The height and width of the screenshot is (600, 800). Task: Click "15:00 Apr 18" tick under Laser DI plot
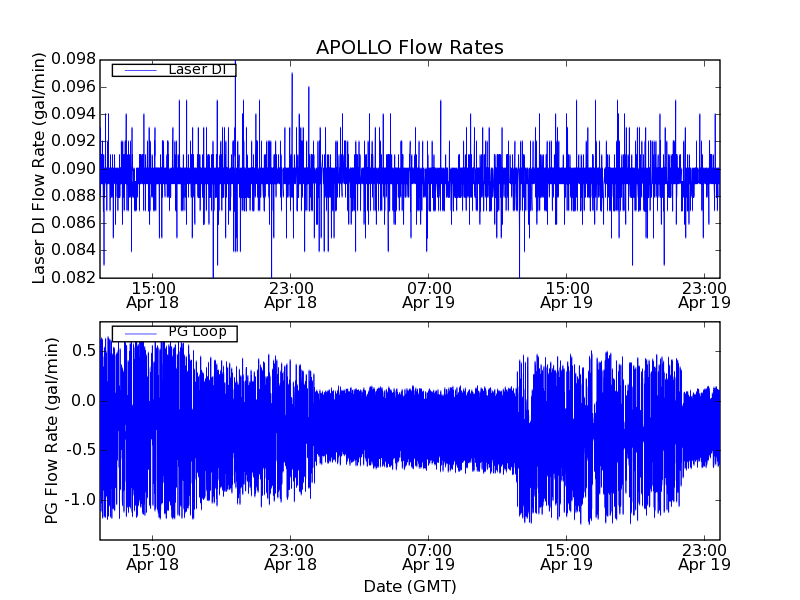[x=153, y=295]
